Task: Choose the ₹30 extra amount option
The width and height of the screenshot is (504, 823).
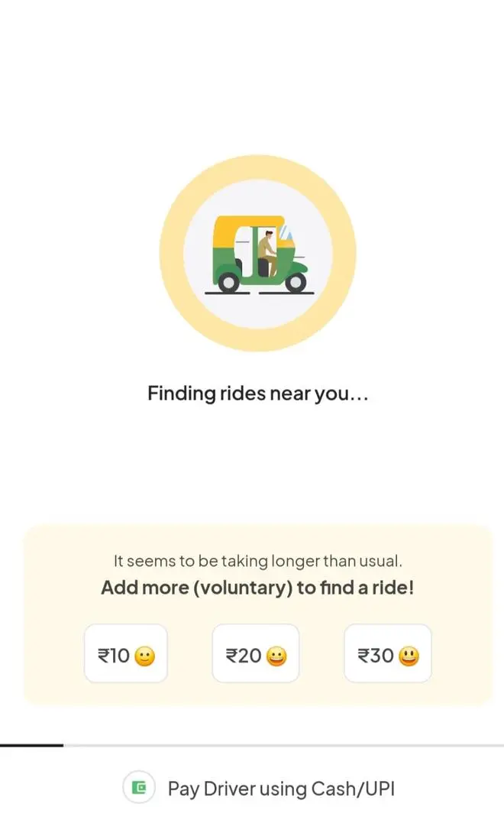Action: tap(388, 653)
